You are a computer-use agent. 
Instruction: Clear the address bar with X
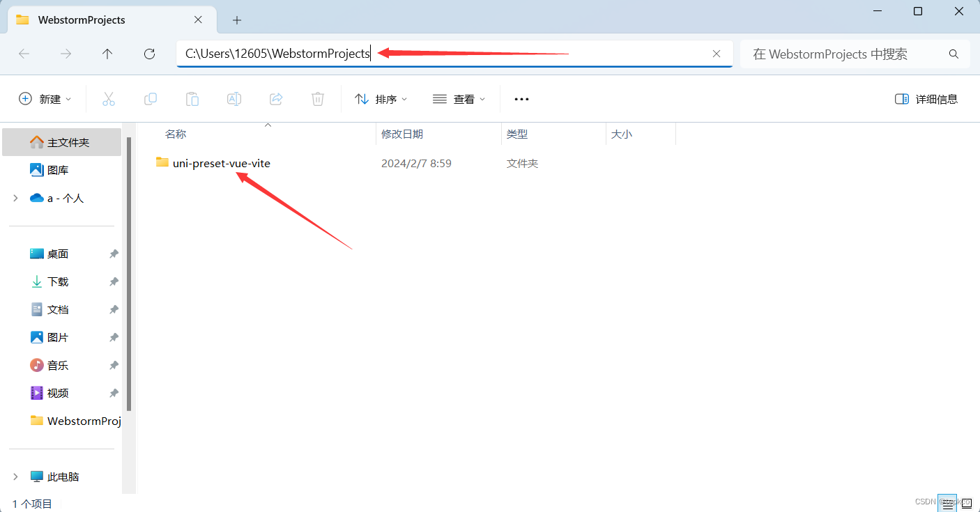pyautogui.click(x=717, y=54)
